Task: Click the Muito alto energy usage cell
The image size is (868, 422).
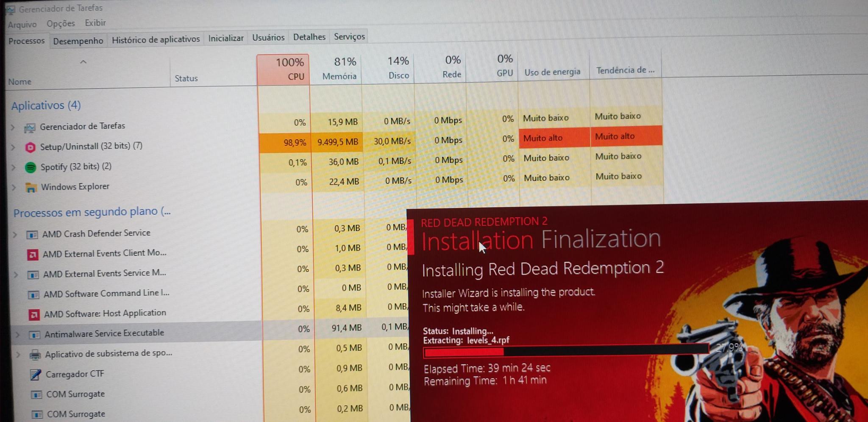Action: click(x=554, y=138)
